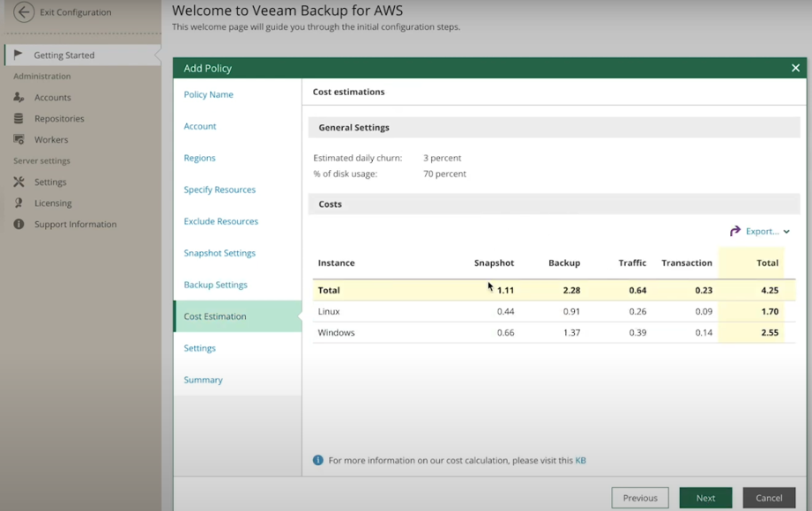Click the Licensing badge icon
The image size is (812, 511).
pyautogui.click(x=19, y=203)
